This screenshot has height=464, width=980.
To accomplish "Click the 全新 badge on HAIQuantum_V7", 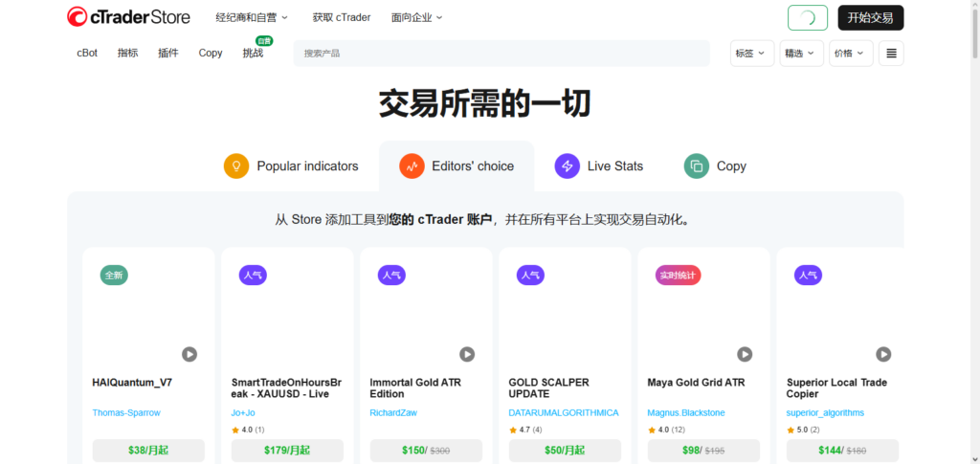I will 114,275.
